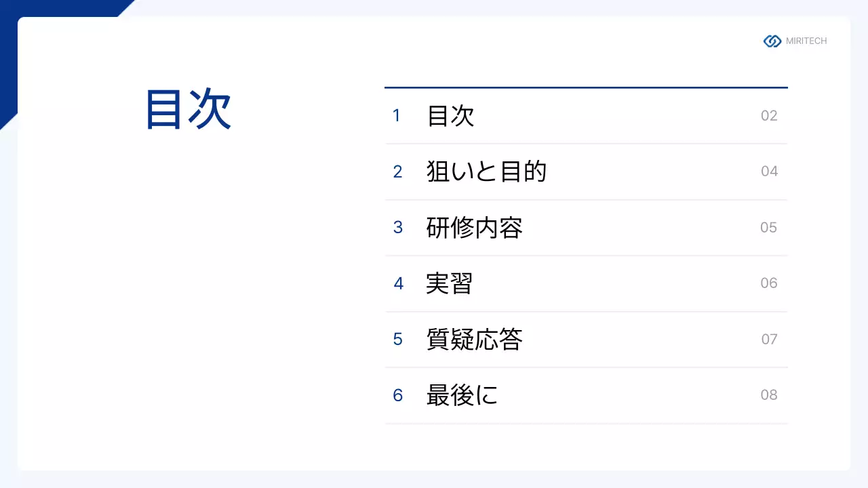Image resolution: width=868 pixels, height=488 pixels.
Task: Click page number 08
Action: click(x=769, y=395)
